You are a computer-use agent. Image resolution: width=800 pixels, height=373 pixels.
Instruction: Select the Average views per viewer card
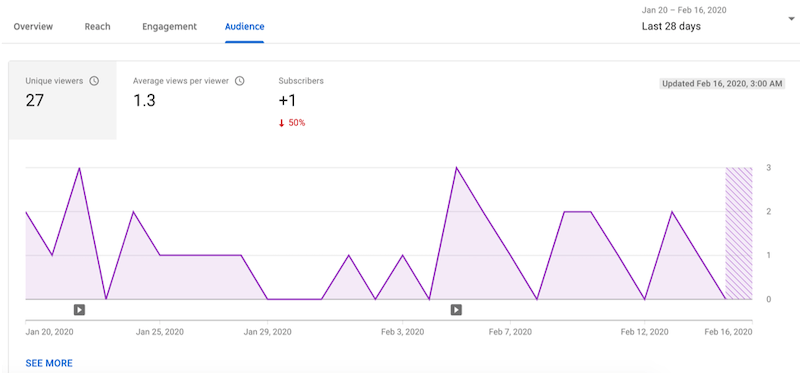[x=189, y=101]
